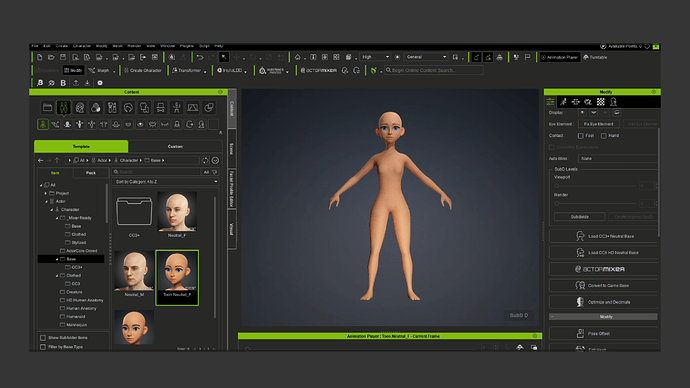Open the Scene side tab
Viewport: 690px width, 388px height.
[x=232, y=149]
